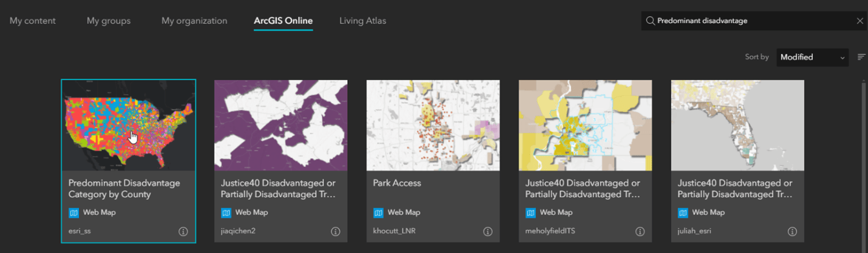Select the ArcGIS Online tab
The width and height of the screenshot is (868, 253).
(283, 21)
